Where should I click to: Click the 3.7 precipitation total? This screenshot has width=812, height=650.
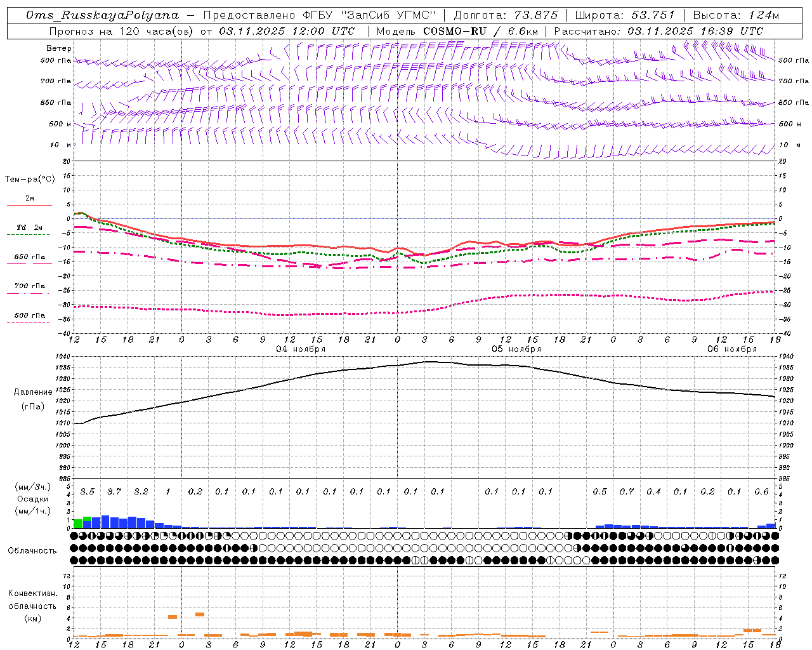(114, 492)
